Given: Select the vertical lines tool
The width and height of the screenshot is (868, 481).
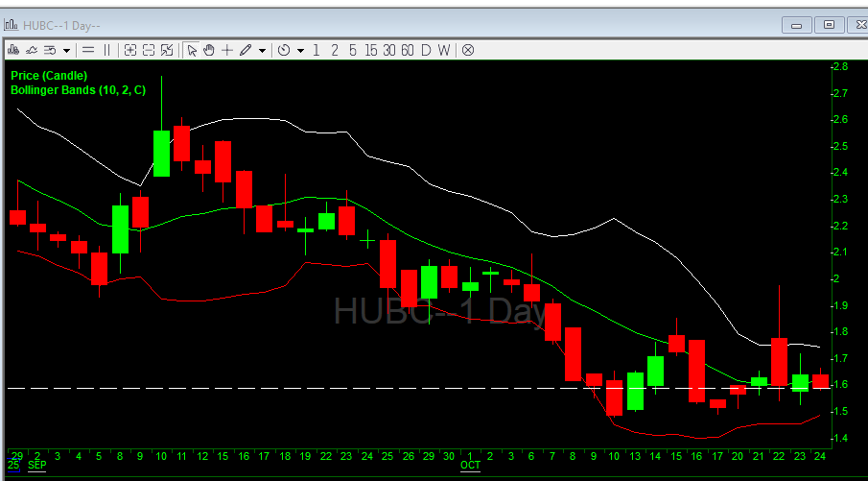Looking at the screenshot, I should pos(107,50).
